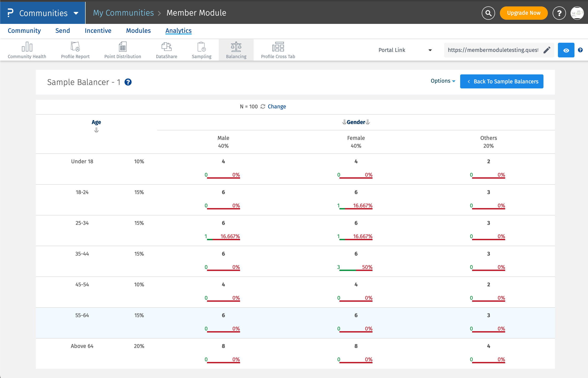Switch to the Modules tab
This screenshot has width=588, height=378.
(138, 31)
